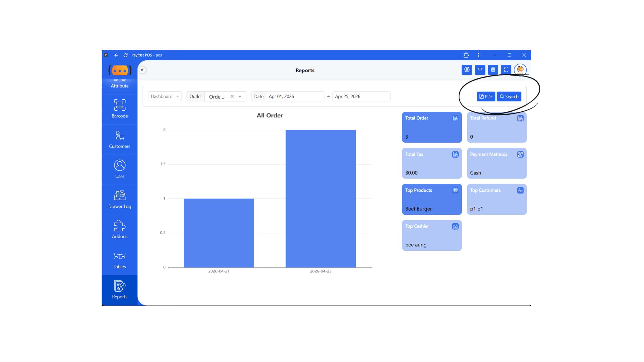Click the sync refresh icon in header
Screen dimensions: 644x362
tap(467, 70)
